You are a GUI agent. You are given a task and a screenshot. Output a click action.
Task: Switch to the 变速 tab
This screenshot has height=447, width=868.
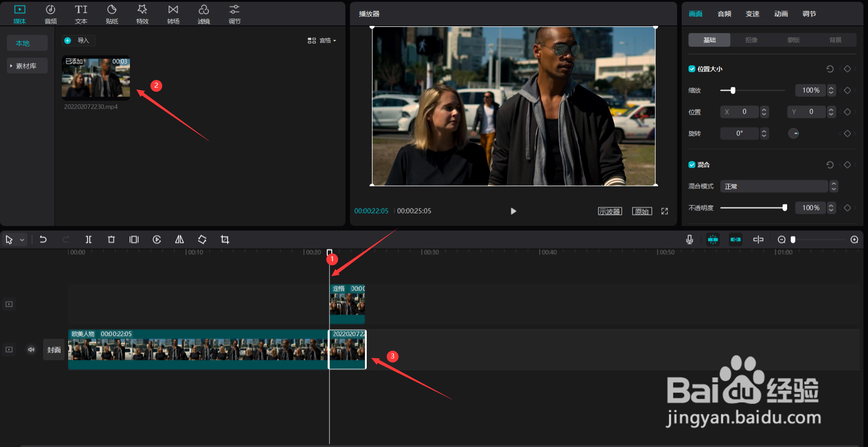(x=753, y=14)
